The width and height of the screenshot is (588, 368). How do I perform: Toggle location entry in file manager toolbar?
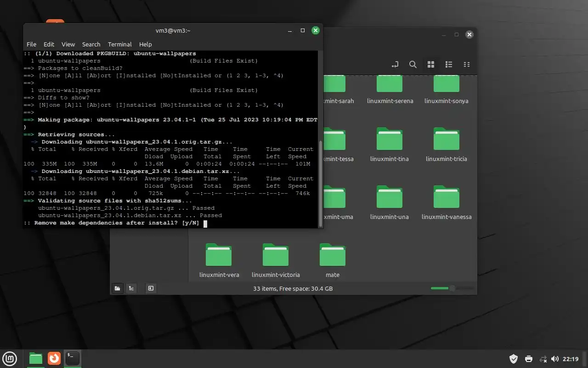[395, 64]
